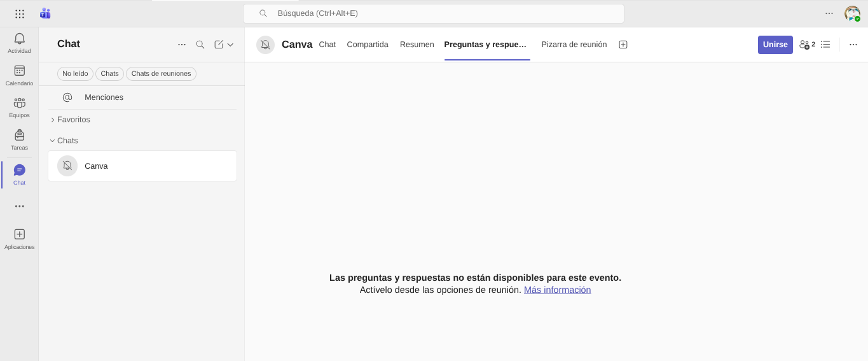Open settings and more ellipsis top bar
The height and width of the screenshot is (361, 868).
point(829,13)
